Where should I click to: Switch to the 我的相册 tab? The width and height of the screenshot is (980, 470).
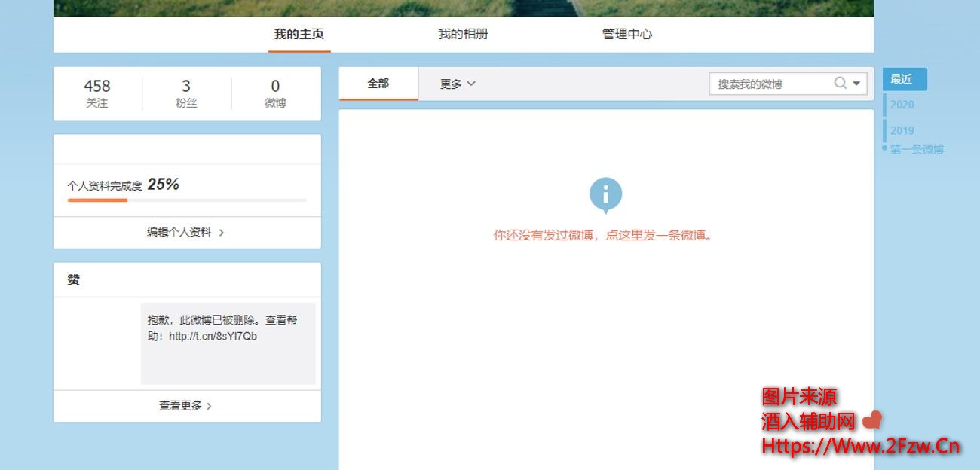(463, 35)
